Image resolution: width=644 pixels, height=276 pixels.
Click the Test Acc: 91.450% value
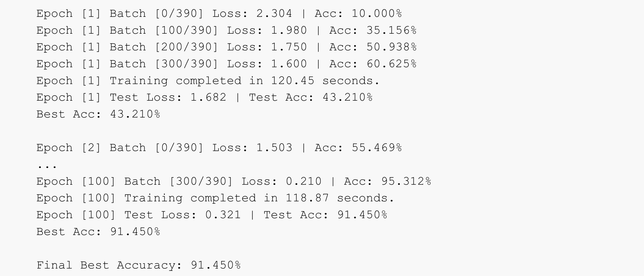(325, 215)
